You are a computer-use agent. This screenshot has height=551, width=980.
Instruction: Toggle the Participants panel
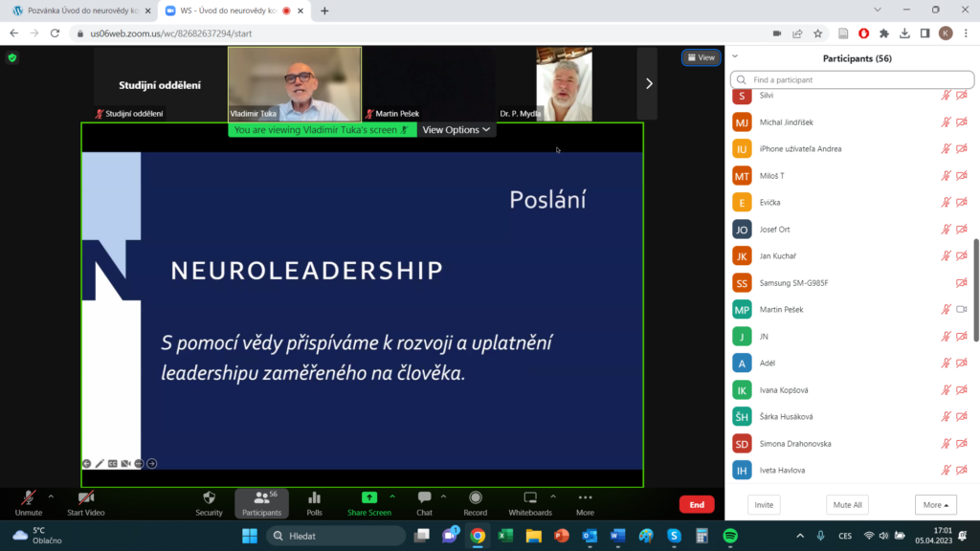click(x=262, y=503)
